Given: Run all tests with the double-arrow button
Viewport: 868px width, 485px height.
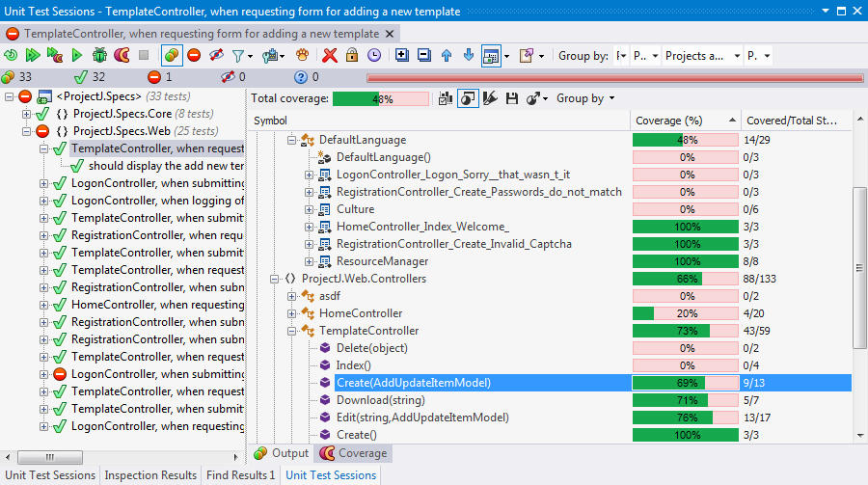Looking at the screenshot, I should click(33, 56).
